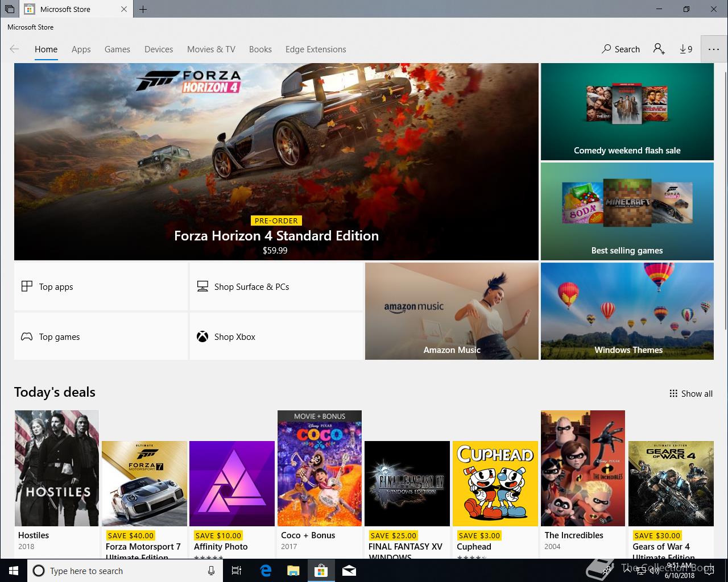Open the Edge Extensions tab
This screenshot has width=728, height=582.
316,49
